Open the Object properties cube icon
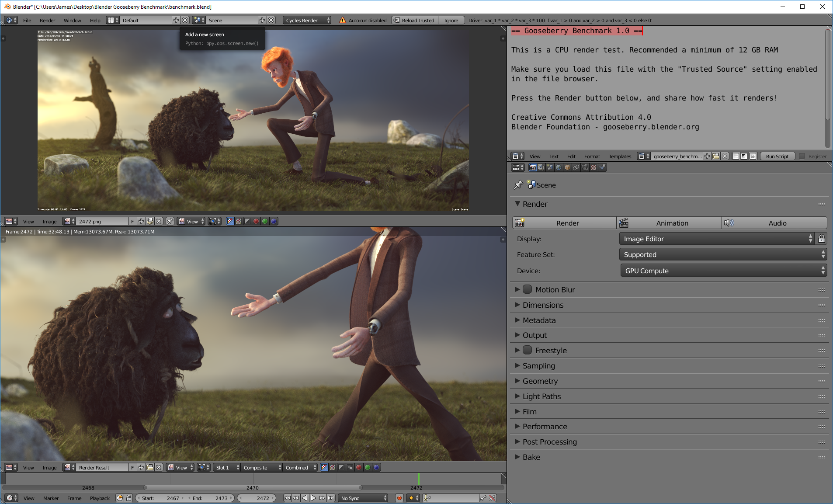 (567, 167)
